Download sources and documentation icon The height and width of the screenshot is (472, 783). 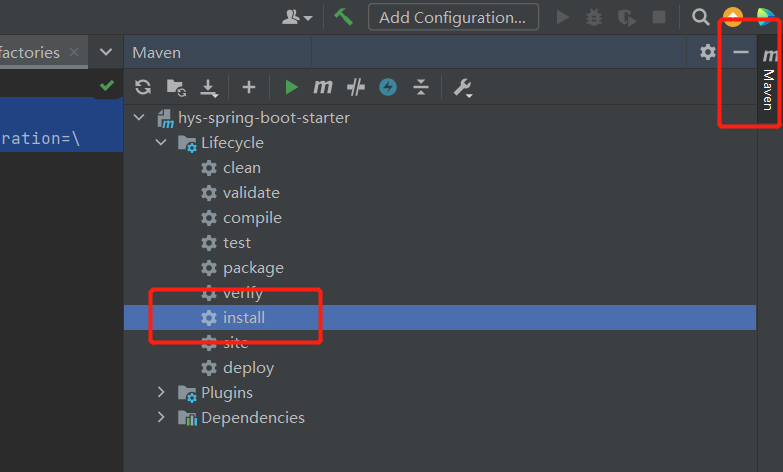click(x=209, y=88)
